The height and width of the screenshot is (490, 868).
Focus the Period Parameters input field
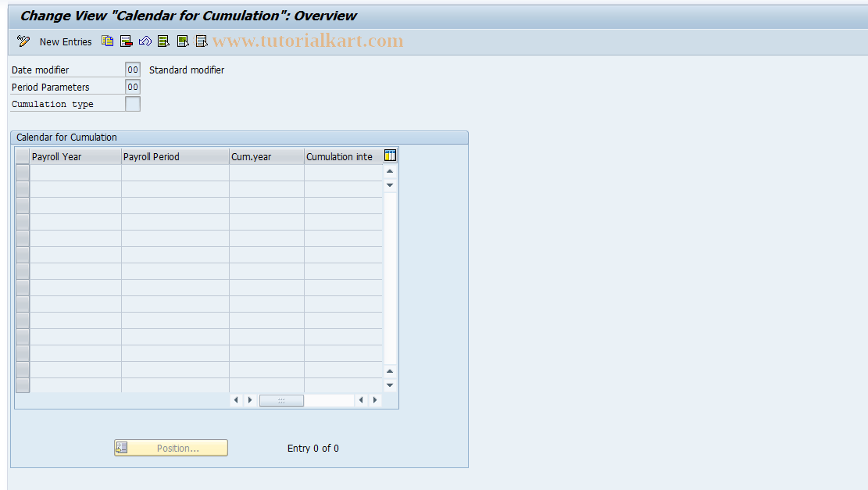[x=133, y=87]
